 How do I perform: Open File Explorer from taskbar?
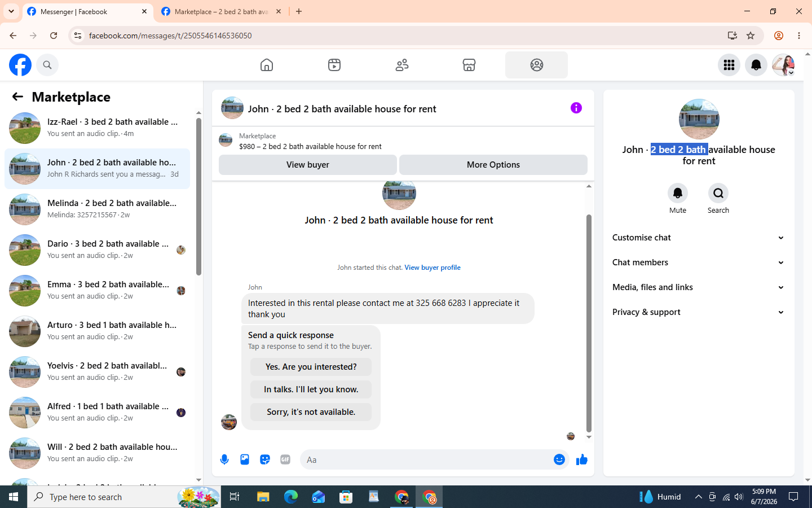pos(263,497)
